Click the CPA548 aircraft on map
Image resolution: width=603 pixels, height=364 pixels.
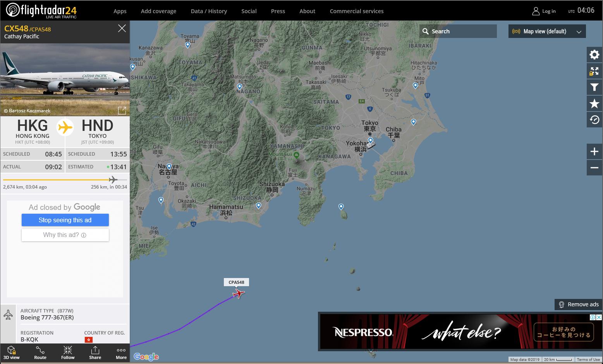click(x=238, y=294)
